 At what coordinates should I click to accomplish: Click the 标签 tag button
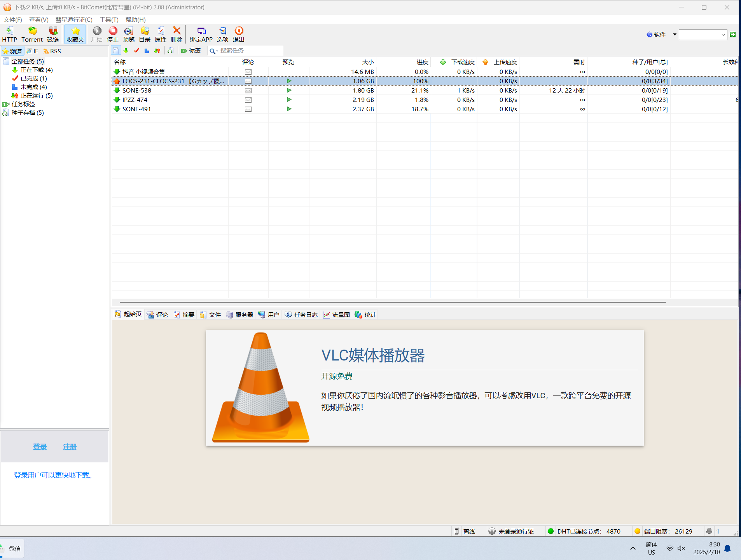point(191,51)
